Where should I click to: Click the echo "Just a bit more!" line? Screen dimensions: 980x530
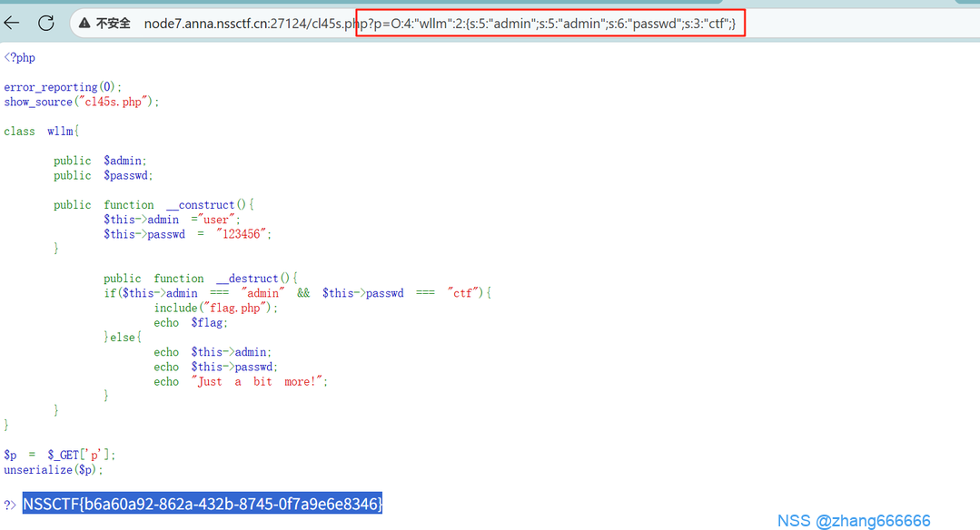tap(241, 381)
